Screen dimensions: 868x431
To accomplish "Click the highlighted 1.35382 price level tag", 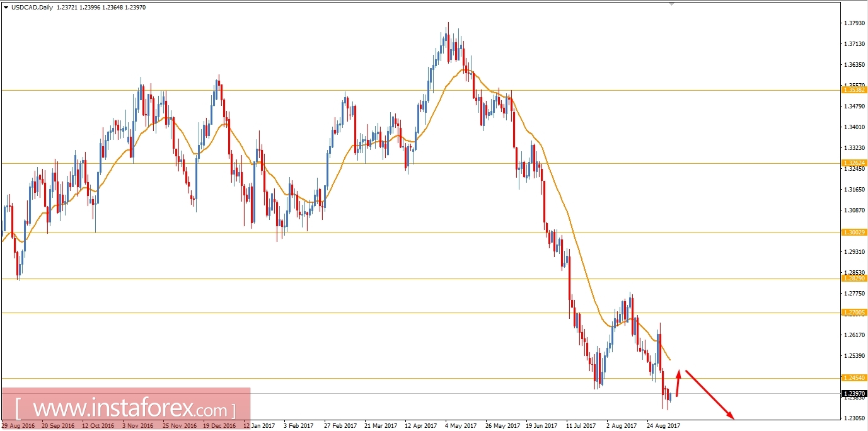I will point(854,90).
